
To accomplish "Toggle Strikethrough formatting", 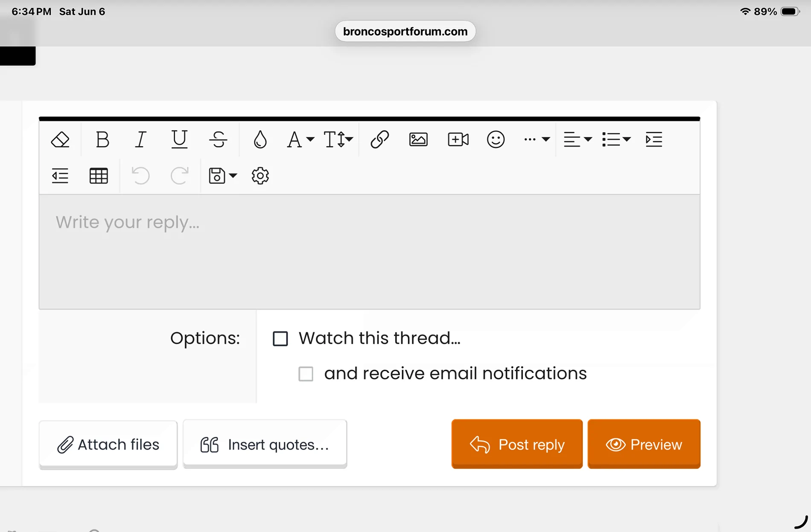I will pyautogui.click(x=218, y=140).
